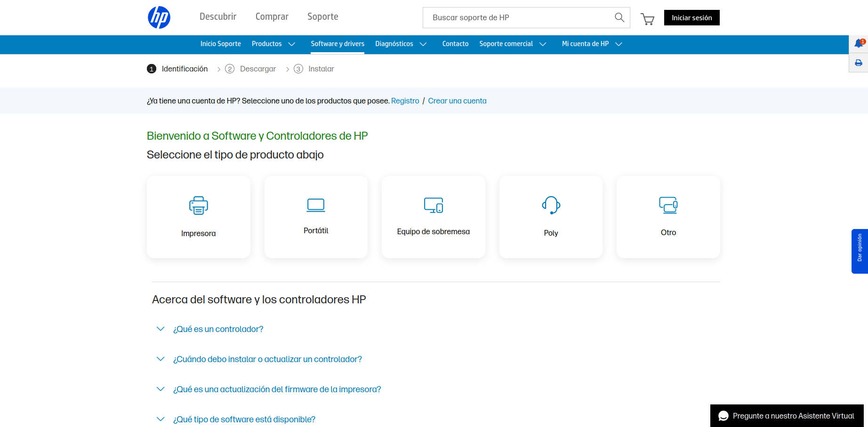Select the Impresora printer icon

pos(198,205)
